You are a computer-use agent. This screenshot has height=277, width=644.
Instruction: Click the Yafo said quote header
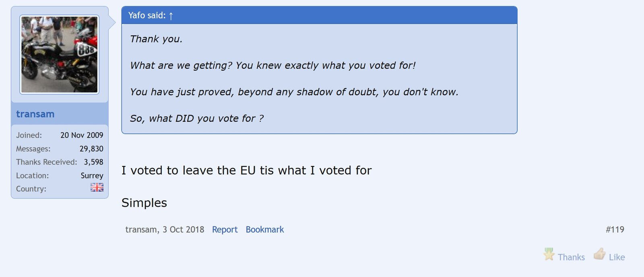147,16
